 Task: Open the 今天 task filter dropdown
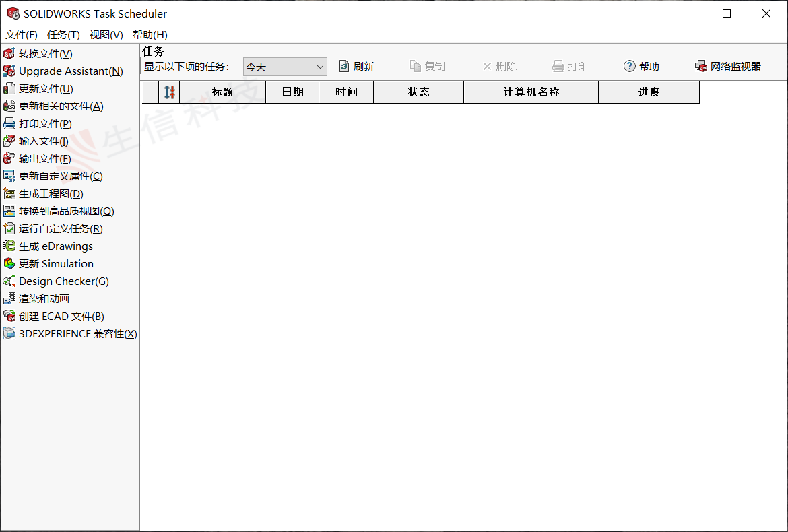click(285, 67)
